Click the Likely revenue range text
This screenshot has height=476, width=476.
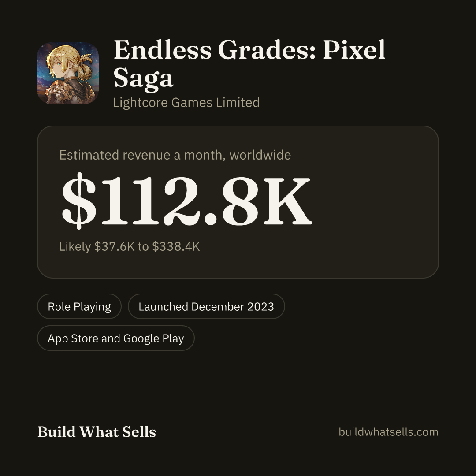click(130, 246)
